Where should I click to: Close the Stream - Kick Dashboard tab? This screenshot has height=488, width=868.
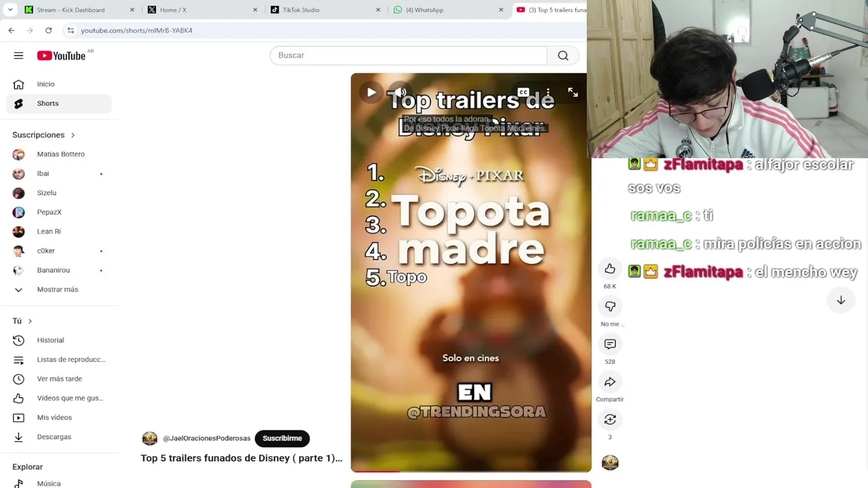(132, 10)
